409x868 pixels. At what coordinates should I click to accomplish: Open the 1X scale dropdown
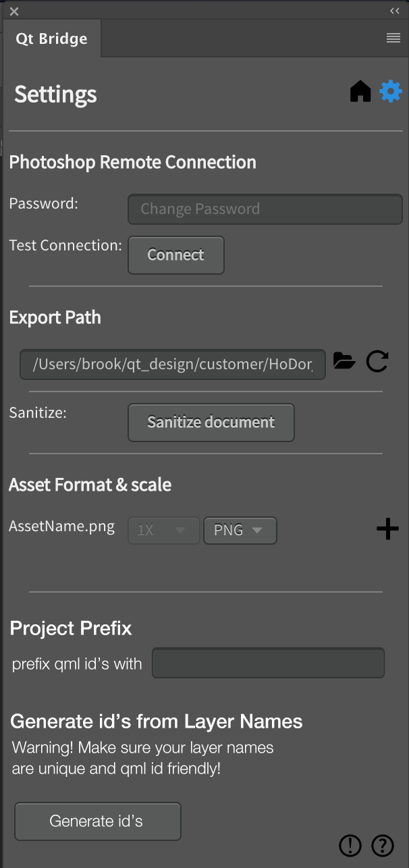click(x=164, y=531)
